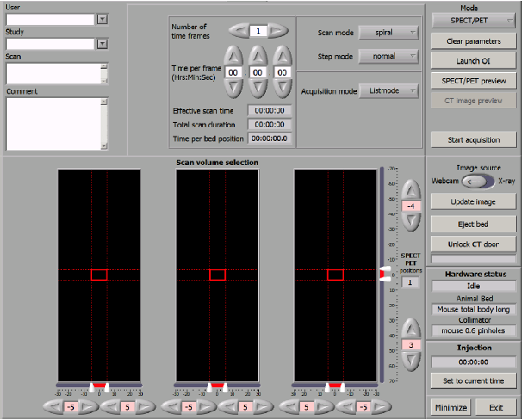Viewport: 522px width, 420px height.
Task: Toggle image source between Webcam and X-ray
Action: [472, 181]
